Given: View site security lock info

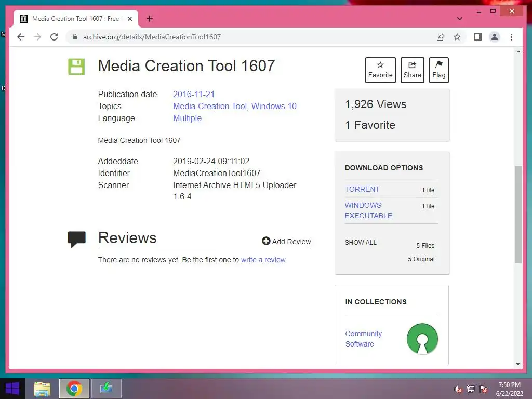Looking at the screenshot, I should point(75,37).
